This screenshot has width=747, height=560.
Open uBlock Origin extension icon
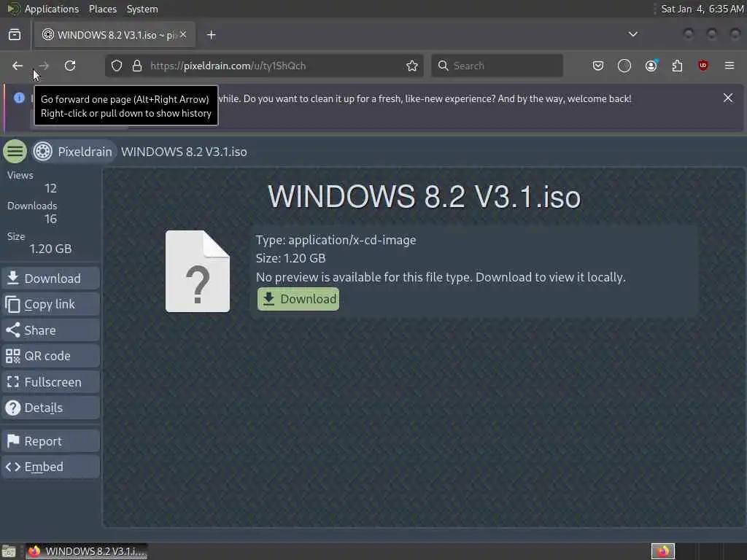pos(703,66)
